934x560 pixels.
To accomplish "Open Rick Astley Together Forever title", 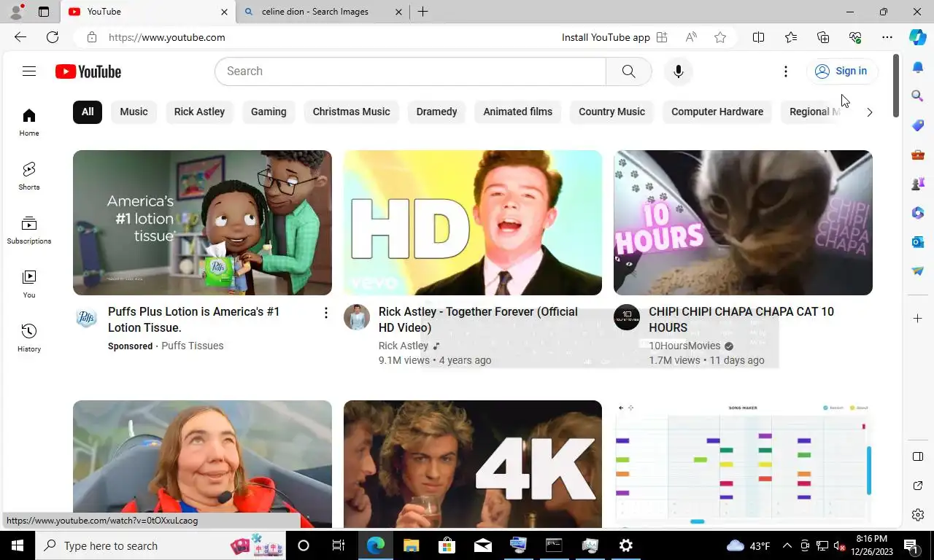I will [478, 319].
